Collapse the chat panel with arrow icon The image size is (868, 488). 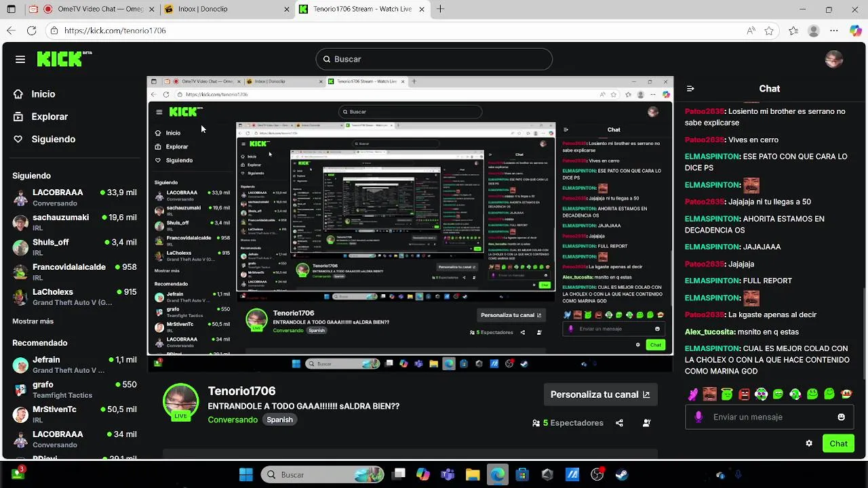(x=690, y=89)
